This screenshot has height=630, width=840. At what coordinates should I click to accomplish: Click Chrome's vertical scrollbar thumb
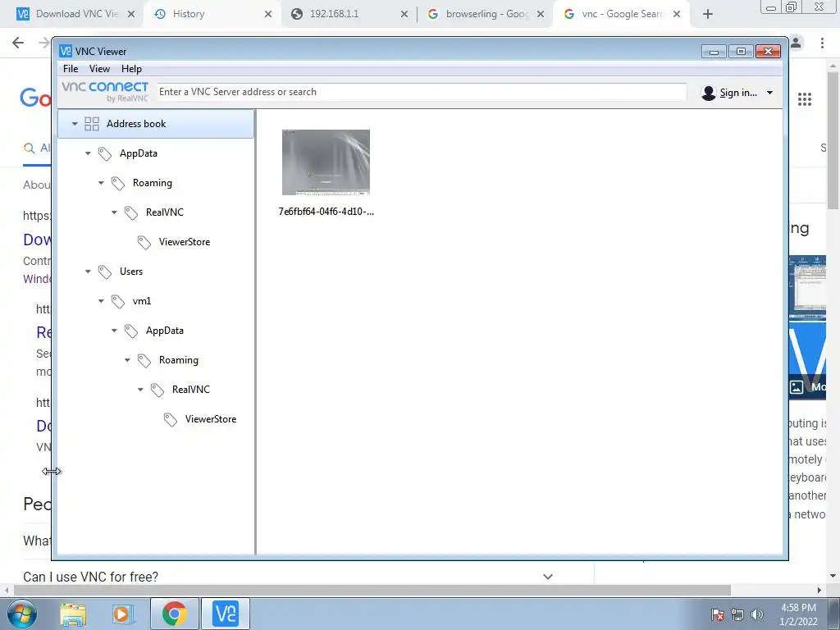point(833,140)
